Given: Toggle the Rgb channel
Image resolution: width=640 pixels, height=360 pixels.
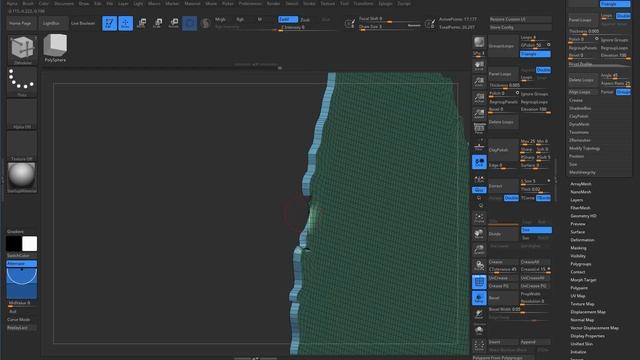Looking at the screenshot, I should (240, 19).
